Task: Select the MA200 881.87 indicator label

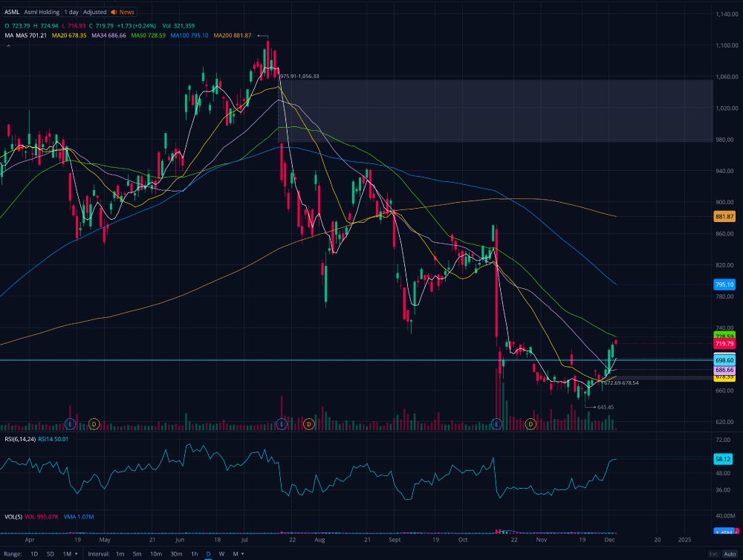Action: point(232,36)
